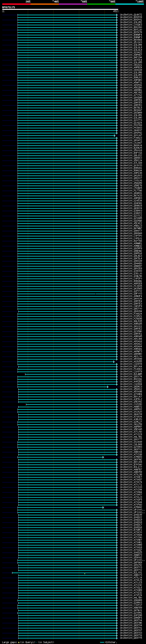Click alignment end arrow for UniRef100_A7M6H3
Screen dimensions: 146x644
(103, 457)
